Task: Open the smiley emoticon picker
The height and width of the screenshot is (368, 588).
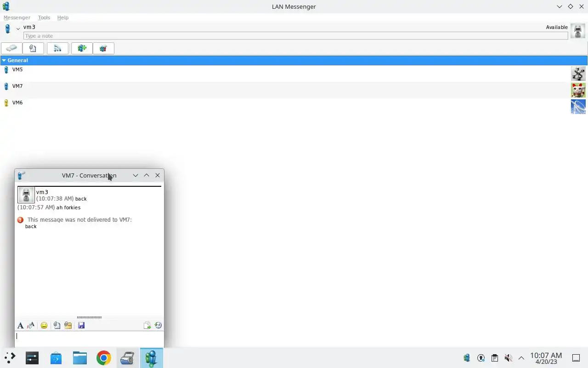Action: (44, 325)
